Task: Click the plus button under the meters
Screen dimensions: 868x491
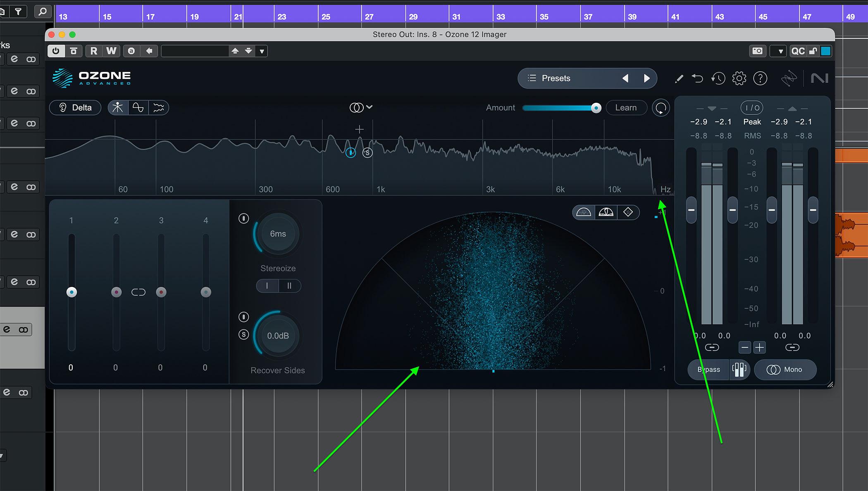Action: click(759, 347)
